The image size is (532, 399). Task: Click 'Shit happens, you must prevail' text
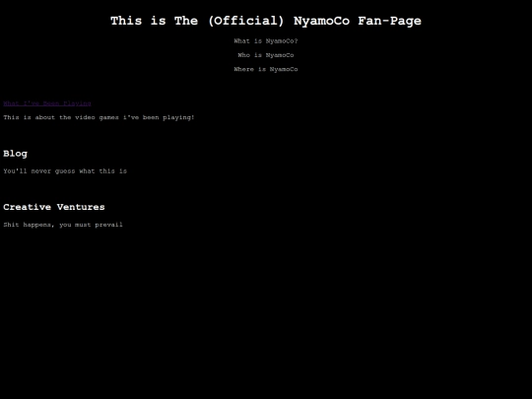tap(63, 225)
